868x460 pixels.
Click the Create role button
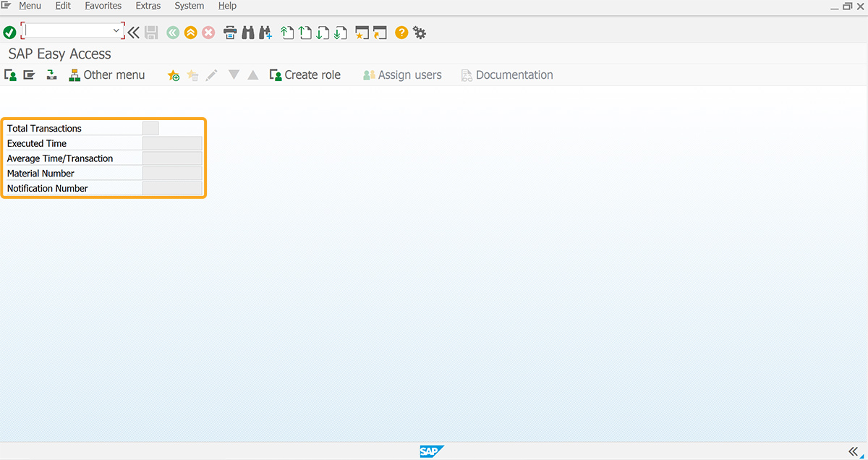pyautogui.click(x=305, y=75)
